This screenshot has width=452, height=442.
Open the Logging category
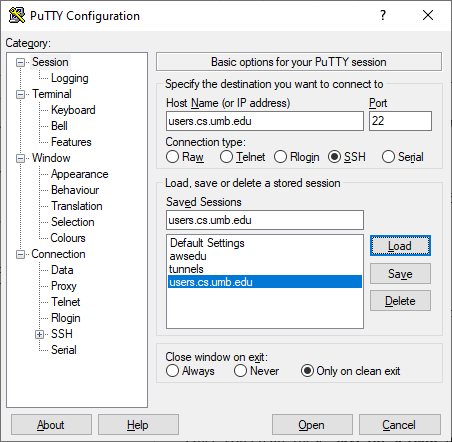pyautogui.click(x=70, y=78)
